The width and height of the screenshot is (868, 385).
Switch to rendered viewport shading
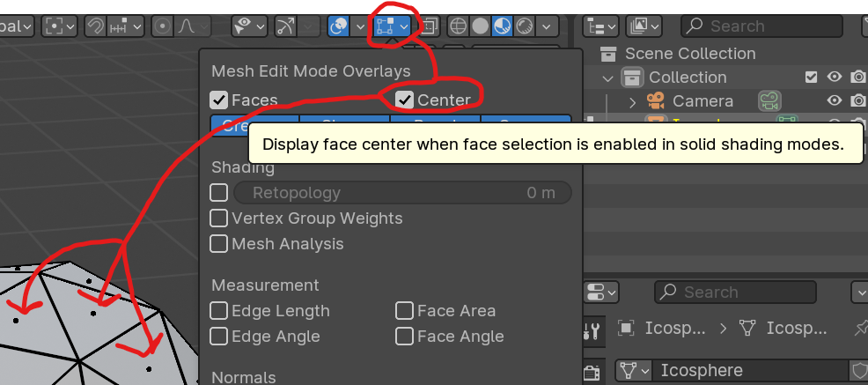click(525, 26)
